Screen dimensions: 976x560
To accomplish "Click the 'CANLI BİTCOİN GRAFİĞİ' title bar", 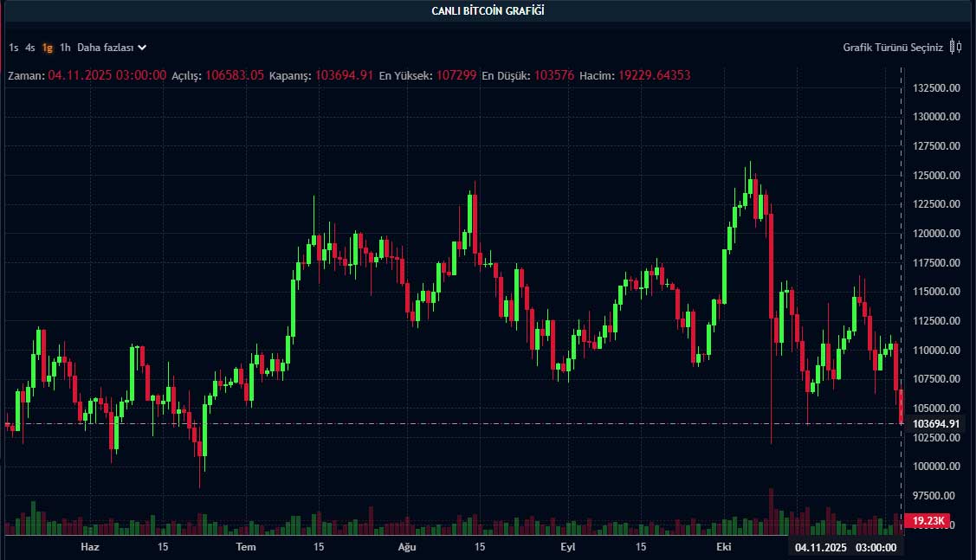I will 488,11.
